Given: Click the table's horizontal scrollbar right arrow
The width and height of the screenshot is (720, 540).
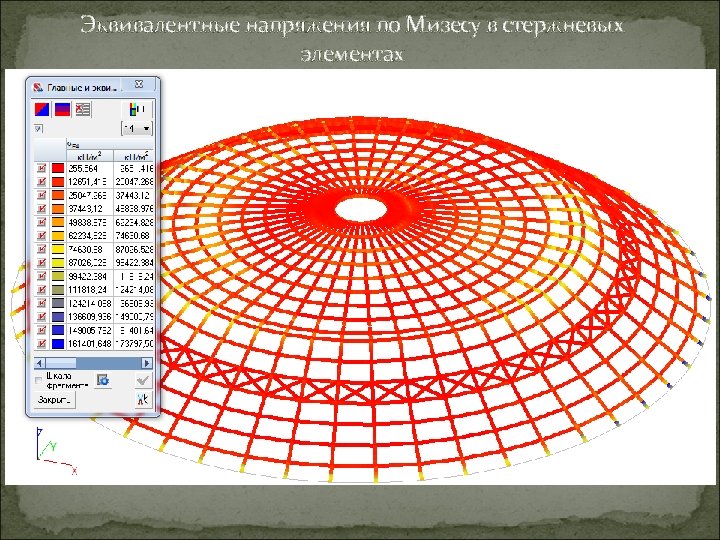Looking at the screenshot, I should 147,363.
